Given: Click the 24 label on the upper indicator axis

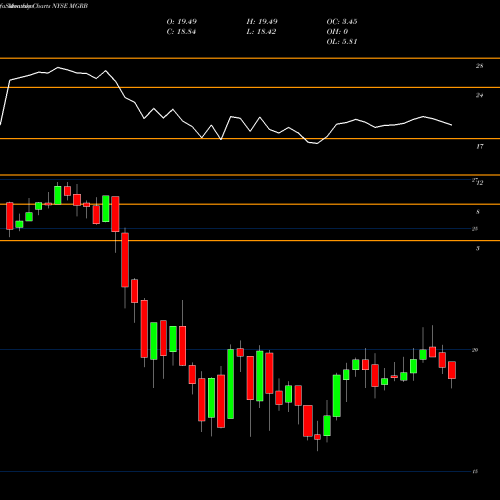Looking at the screenshot, I should 479,95.
